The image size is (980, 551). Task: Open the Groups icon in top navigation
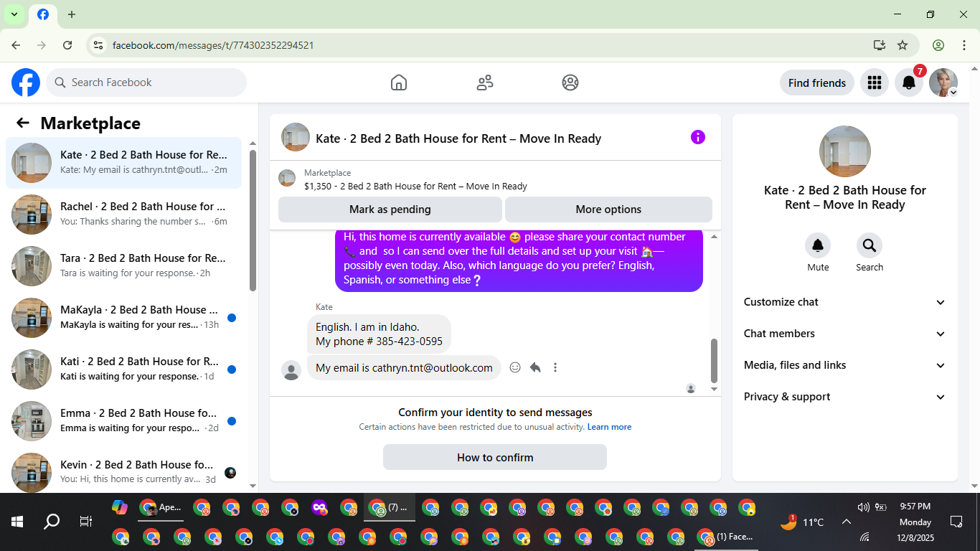[x=570, y=83]
